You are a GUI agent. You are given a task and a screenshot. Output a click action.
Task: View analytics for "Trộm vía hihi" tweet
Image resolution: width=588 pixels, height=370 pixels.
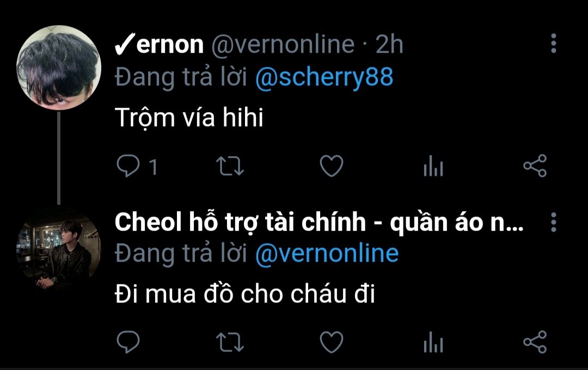(x=433, y=166)
